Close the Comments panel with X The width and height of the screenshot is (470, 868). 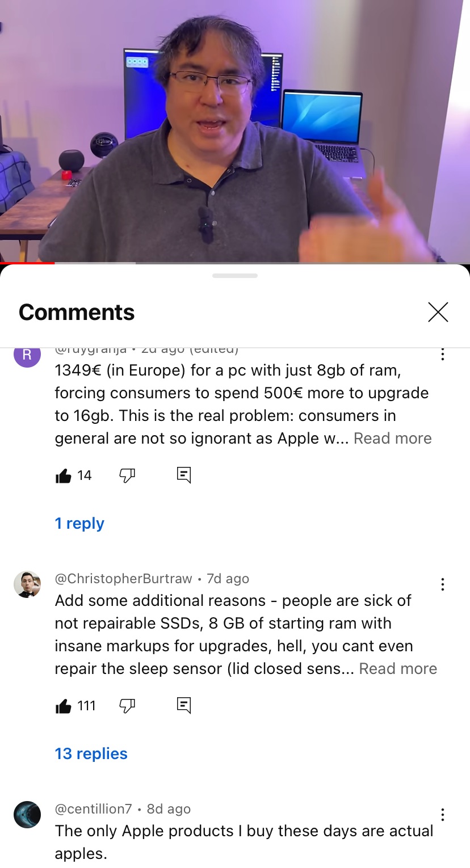coord(438,312)
